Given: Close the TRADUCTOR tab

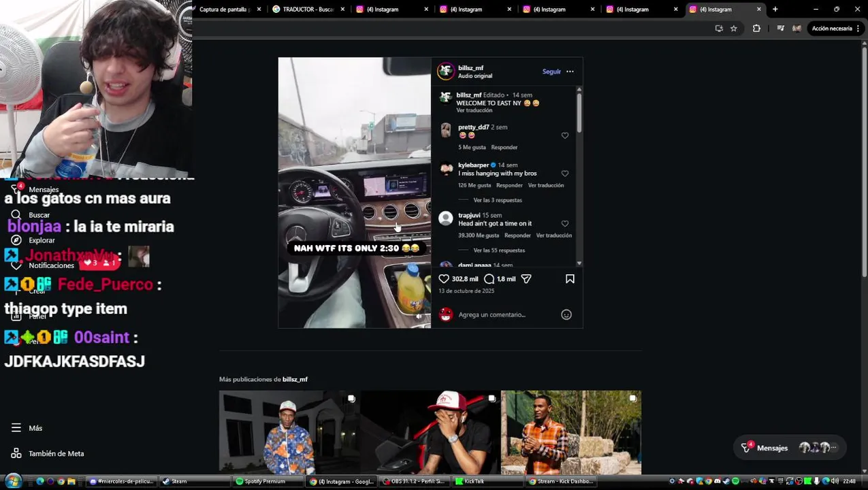Looking at the screenshot, I should tap(342, 10).
